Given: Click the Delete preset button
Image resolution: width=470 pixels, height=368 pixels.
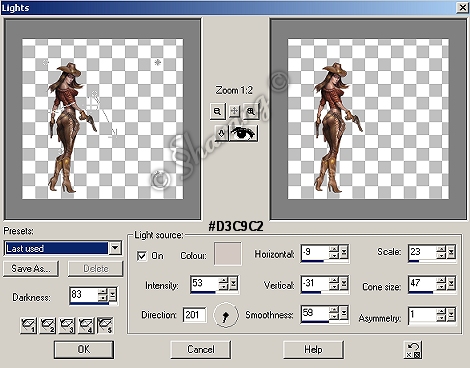Looking at the screenshot, I should [x=96, y=269].
